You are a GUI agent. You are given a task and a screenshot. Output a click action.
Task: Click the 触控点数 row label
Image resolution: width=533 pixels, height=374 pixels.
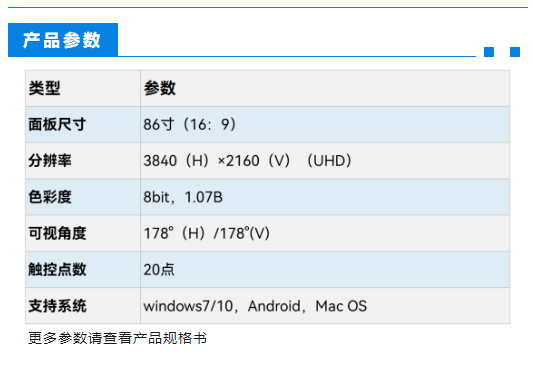[x=57, y=270]
